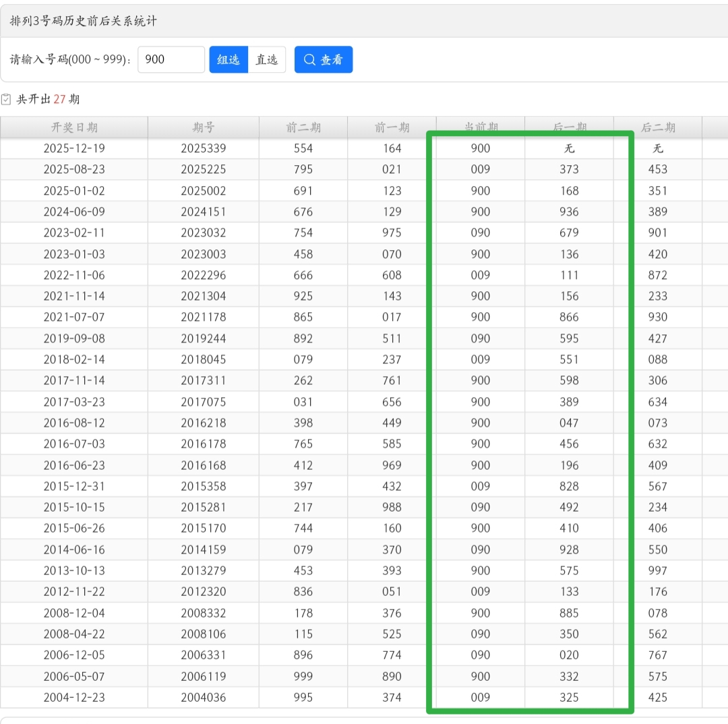Click the 前一期 column header

pos(392,127)
